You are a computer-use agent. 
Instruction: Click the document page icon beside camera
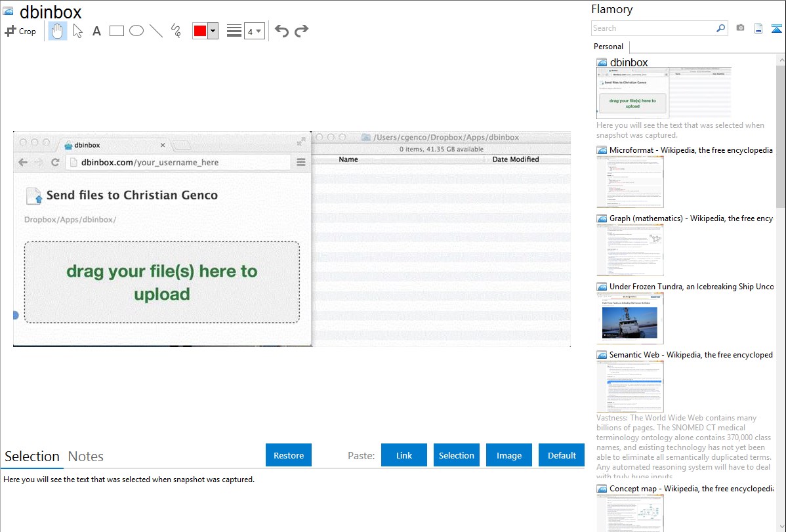tap(758, 28)
